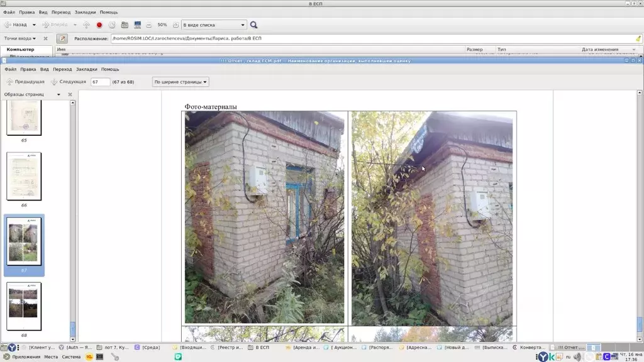Close the file manager places side panel
Screen dimensions: 644x362
click(45, 39)
